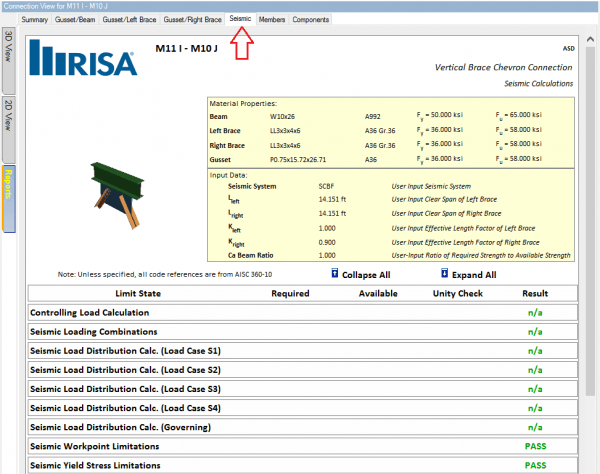Screen dimensions: 600x474
Task: Expand the Seismic Loading Combinations row
Action: pos(94,331)
